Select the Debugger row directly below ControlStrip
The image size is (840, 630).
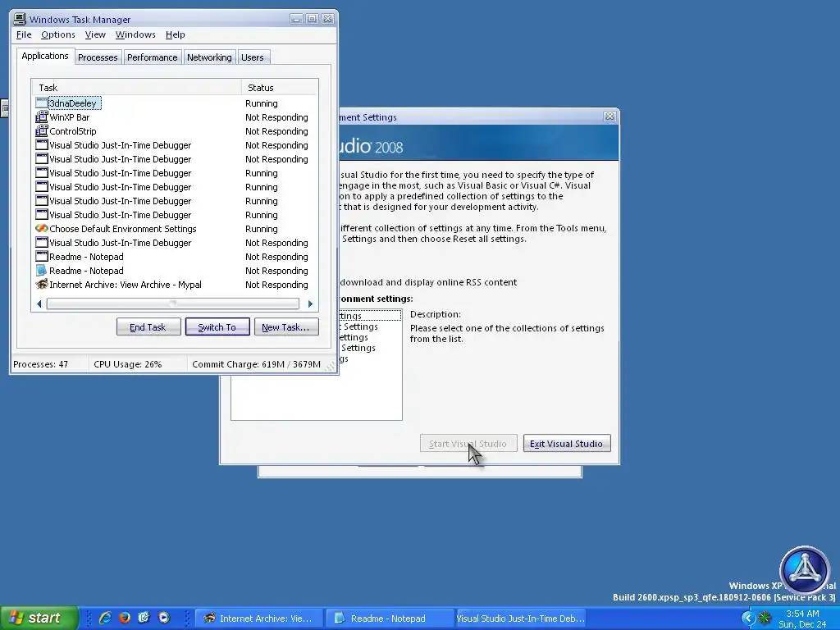tap(174, 144)
